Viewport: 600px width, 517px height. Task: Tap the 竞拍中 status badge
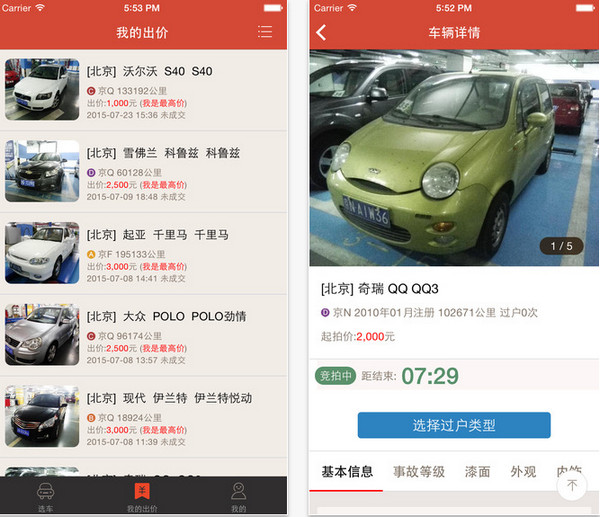click(336, 376)
